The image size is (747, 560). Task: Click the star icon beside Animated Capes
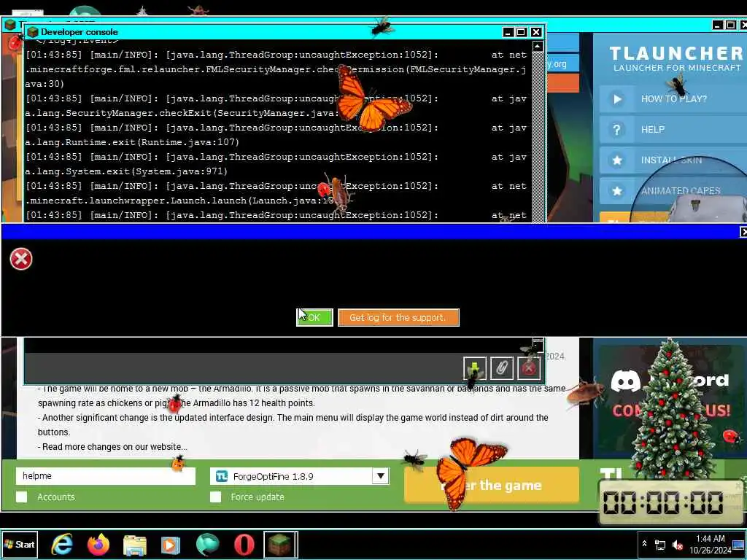click(x=617, y=190)
